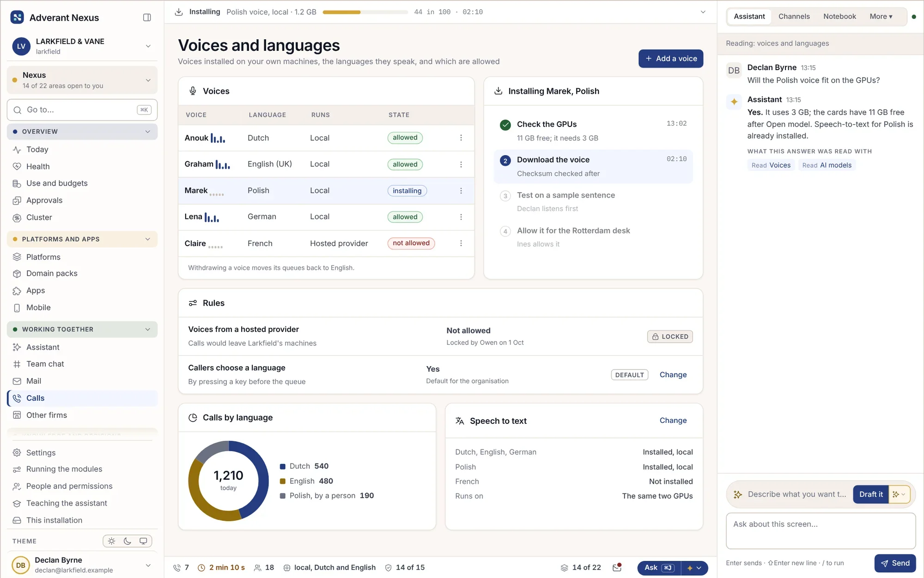
Task: Collapse the WORKING TOGETHER section
Action: pos(147,329)
